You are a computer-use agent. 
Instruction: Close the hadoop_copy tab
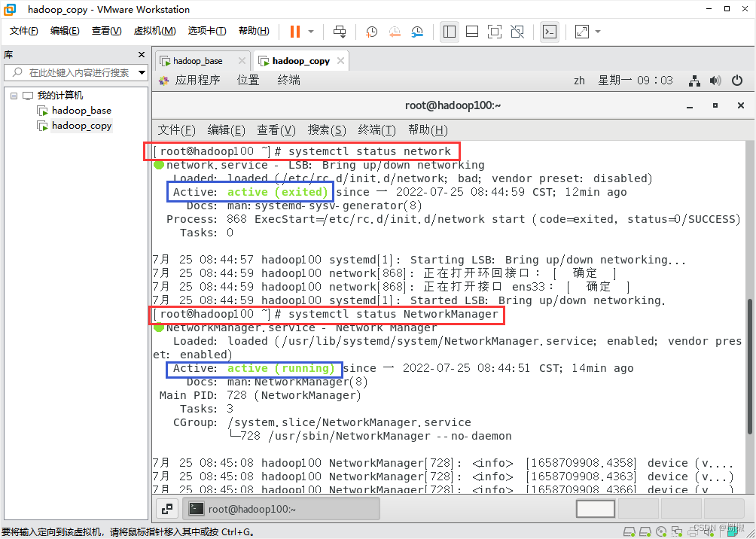tap(340, 61)
